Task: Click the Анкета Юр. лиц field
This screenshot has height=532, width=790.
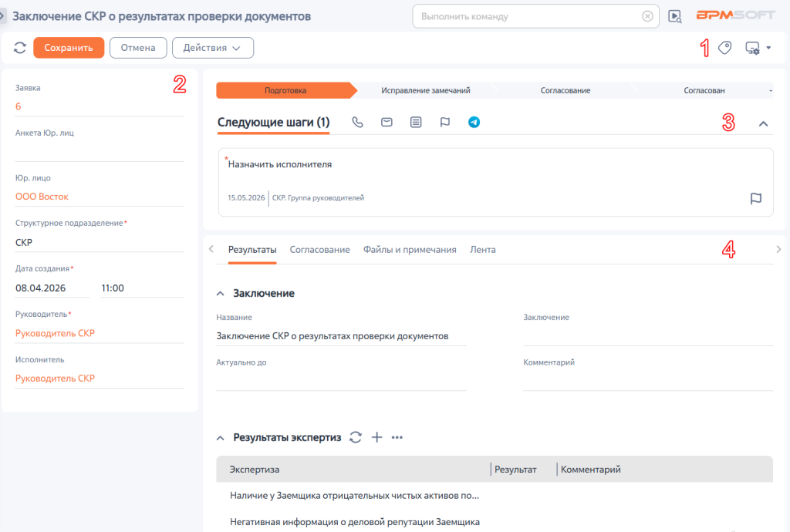Action: tap(100, 151)
